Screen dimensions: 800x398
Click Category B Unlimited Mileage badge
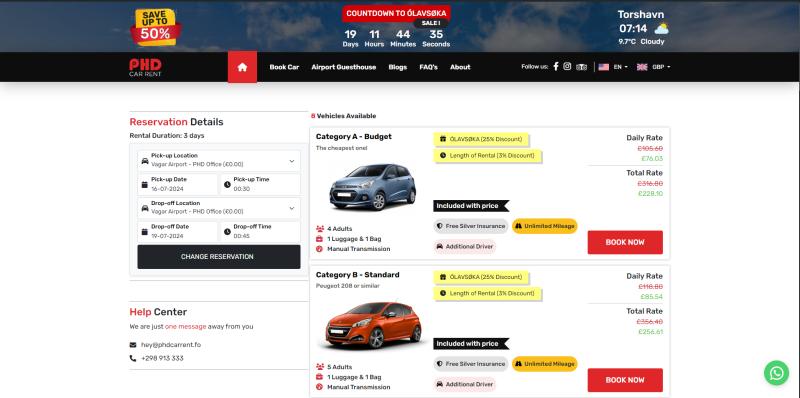click(544, 364)
